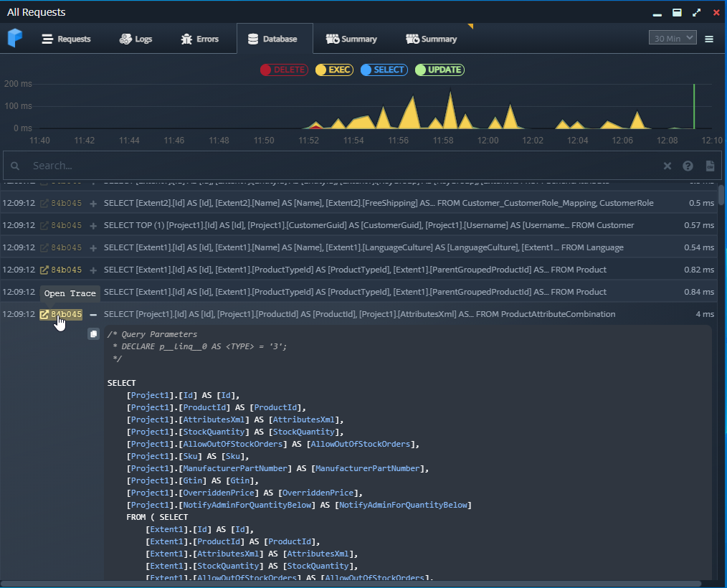Viewport: 727px width, 588px height.
Task: Click the DECLARE p__linq__0 parameter line
Action: click(199, 346)
